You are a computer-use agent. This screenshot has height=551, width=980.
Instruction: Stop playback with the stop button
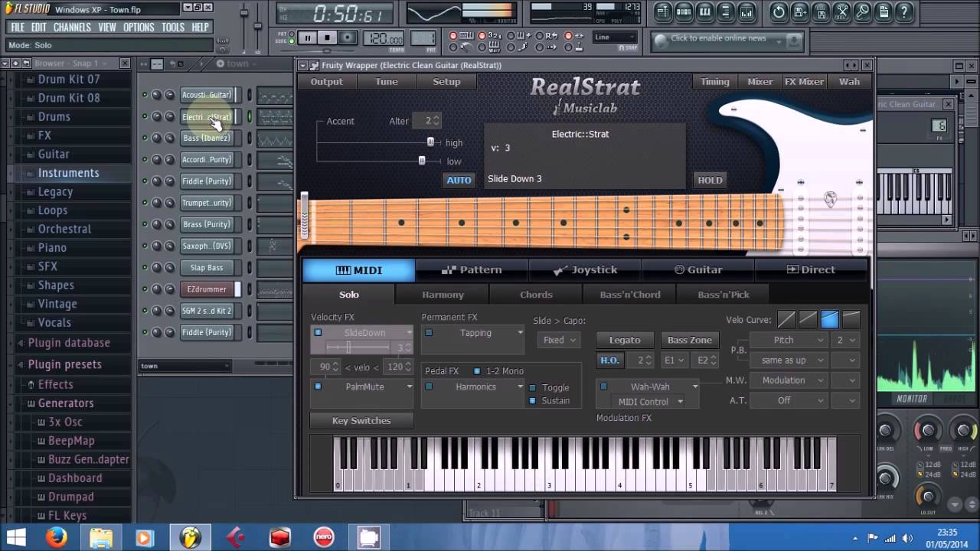[x=327, y=37]
